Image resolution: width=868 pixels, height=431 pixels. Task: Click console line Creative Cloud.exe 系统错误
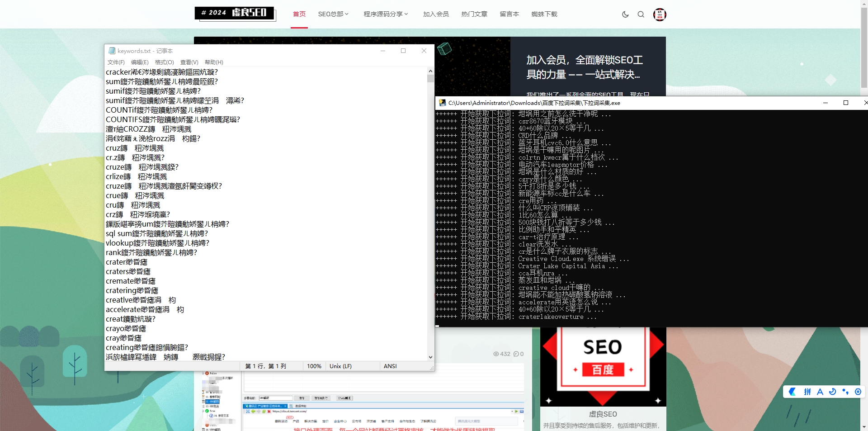click(x=533, y=259)
